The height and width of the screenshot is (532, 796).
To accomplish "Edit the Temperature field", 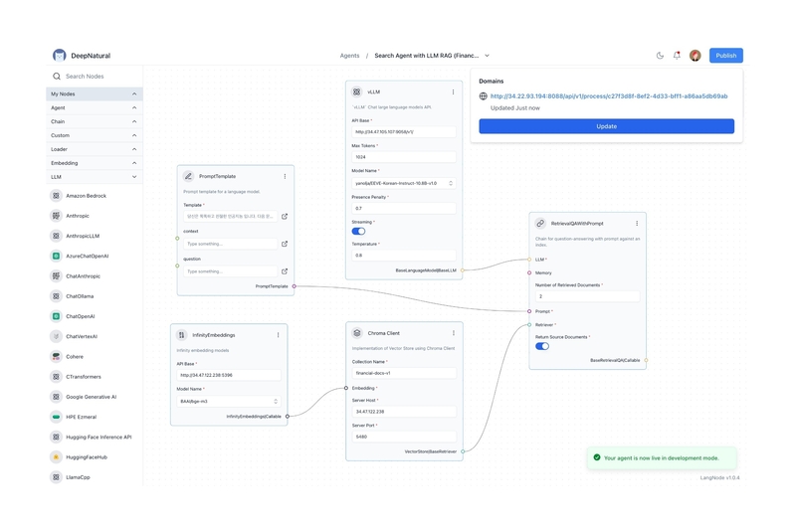I will (404, 256).
